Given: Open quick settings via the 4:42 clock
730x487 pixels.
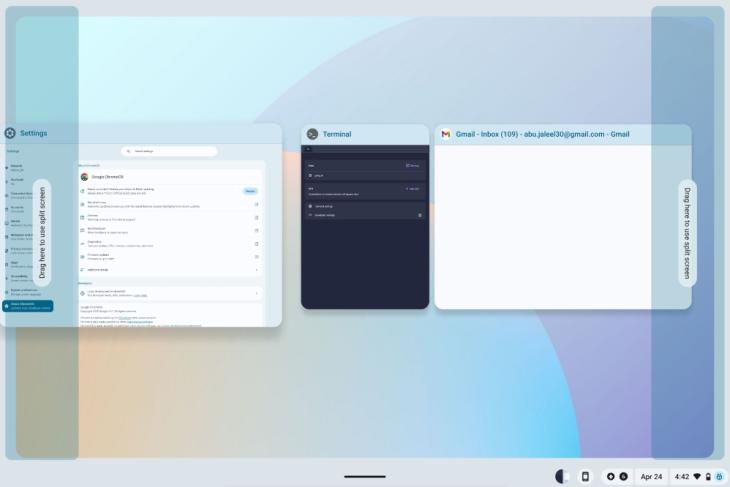Looking at the screenshot, I should [682, 476].
